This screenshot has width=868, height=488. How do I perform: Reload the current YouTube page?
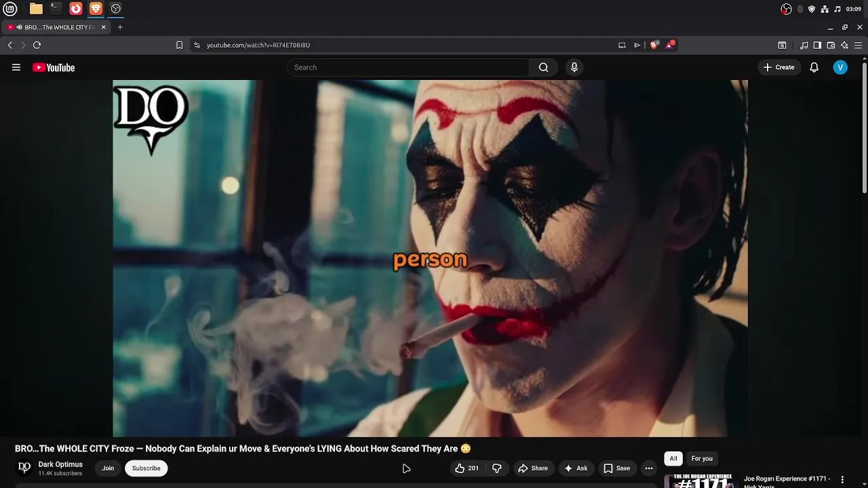click(37, 45)
